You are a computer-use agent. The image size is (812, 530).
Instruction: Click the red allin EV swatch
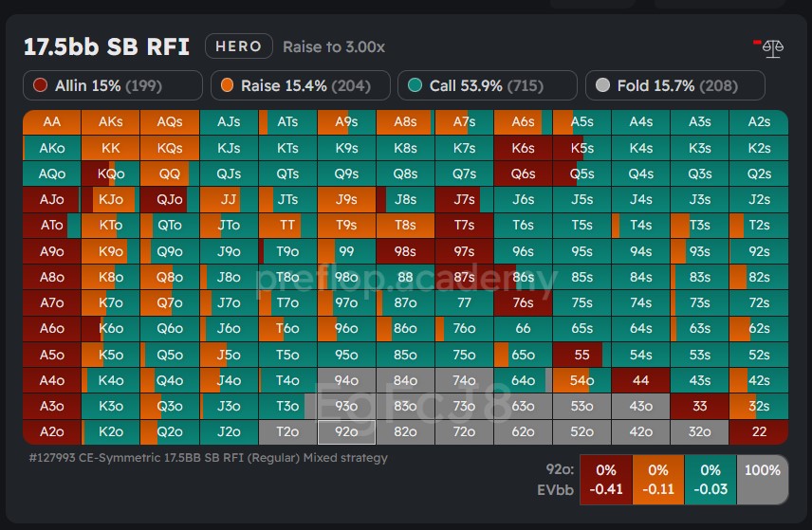click(606, 480)
